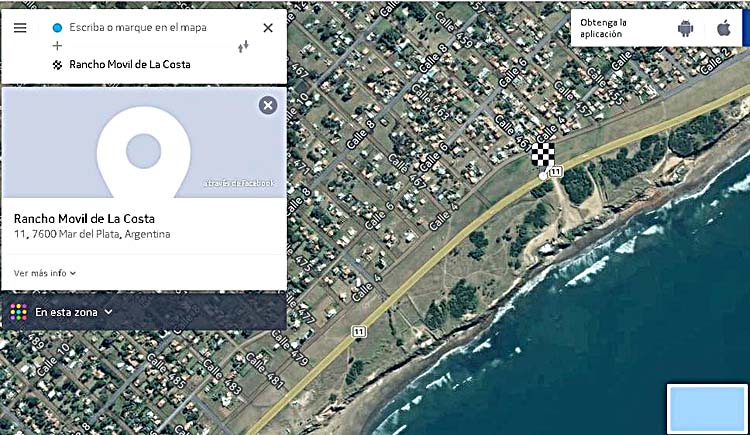
Task: Click the a través de facebook link
Action: (238, 183)
